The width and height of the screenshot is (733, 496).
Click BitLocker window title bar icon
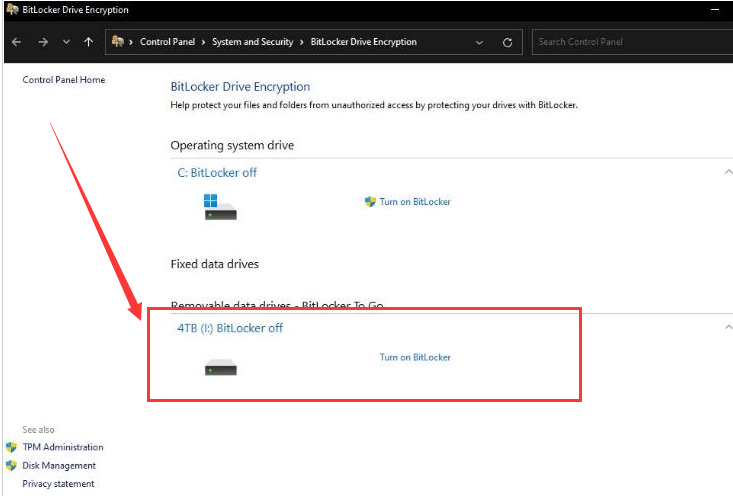12,9
